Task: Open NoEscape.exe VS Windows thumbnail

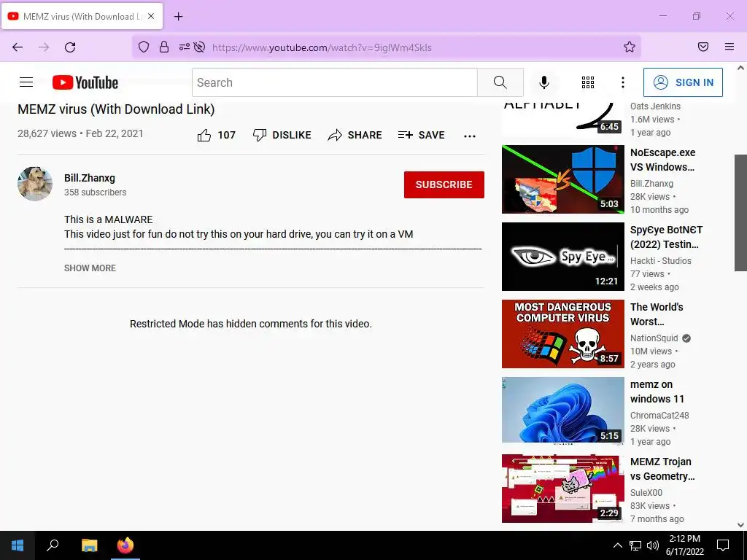Action: click(x=562, y=179)
